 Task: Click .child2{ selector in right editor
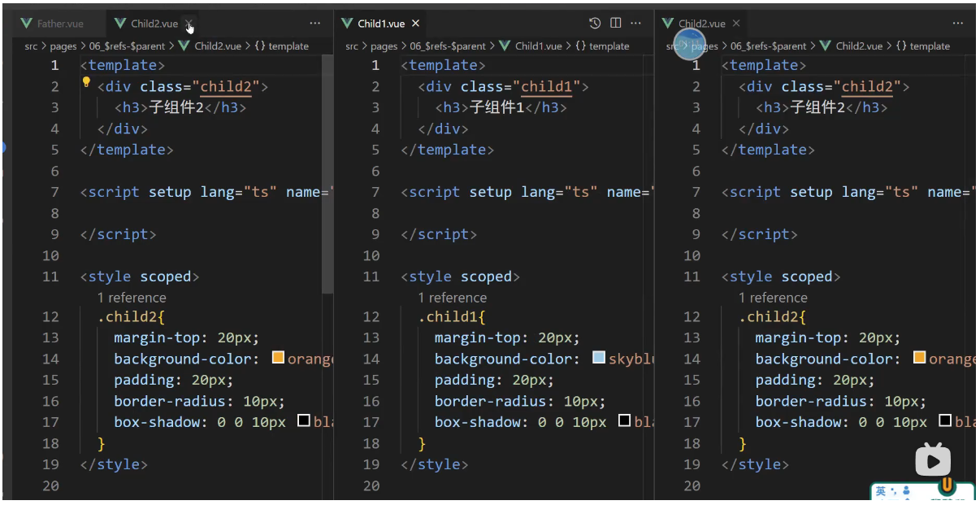773,317
